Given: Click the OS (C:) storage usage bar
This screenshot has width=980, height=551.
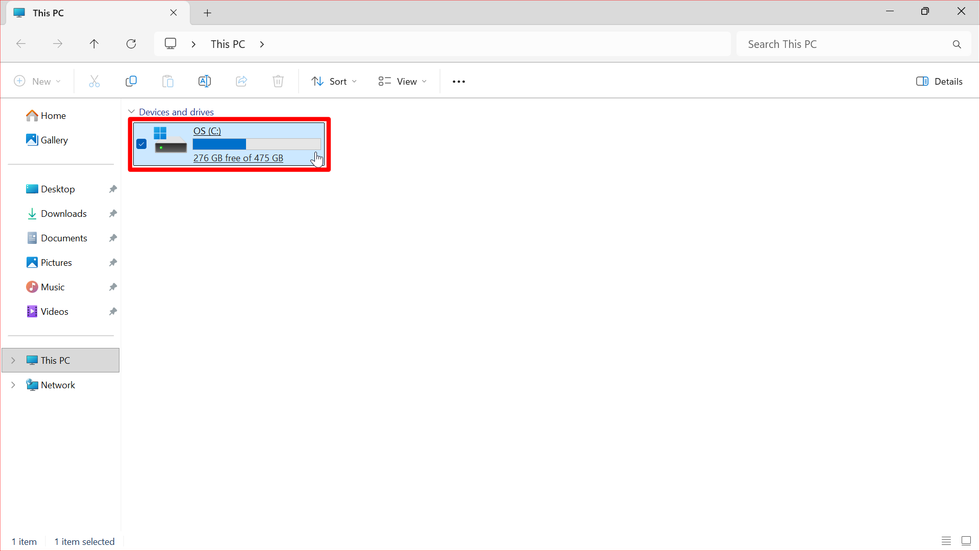Looking at the screenshot, I should tap(257, 144).
